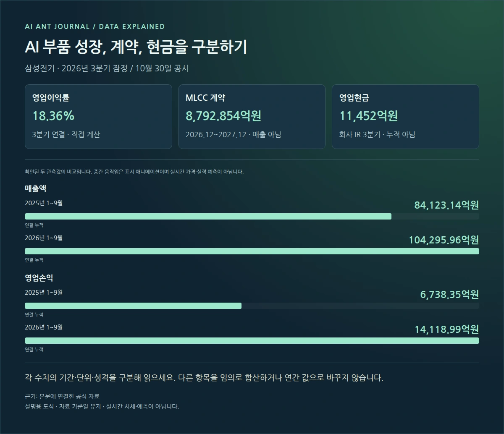Click the source line 근거: 본문에 연결한 공식 자료

(62, 396)
